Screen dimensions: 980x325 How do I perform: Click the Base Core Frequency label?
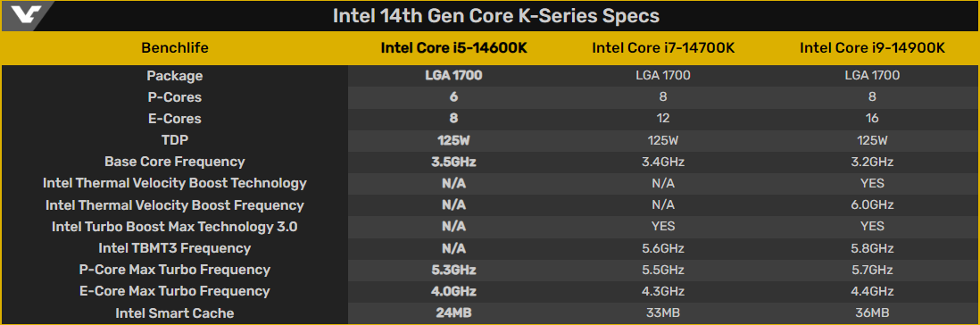click(x=175, y=162)
